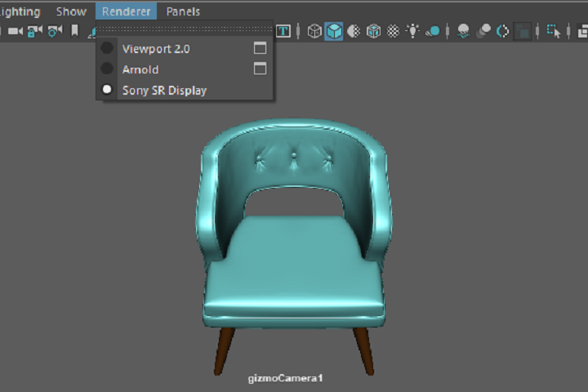Click the Select Camera icon
Viewport: 588px width, 392px height.
[x=16, y=31]
